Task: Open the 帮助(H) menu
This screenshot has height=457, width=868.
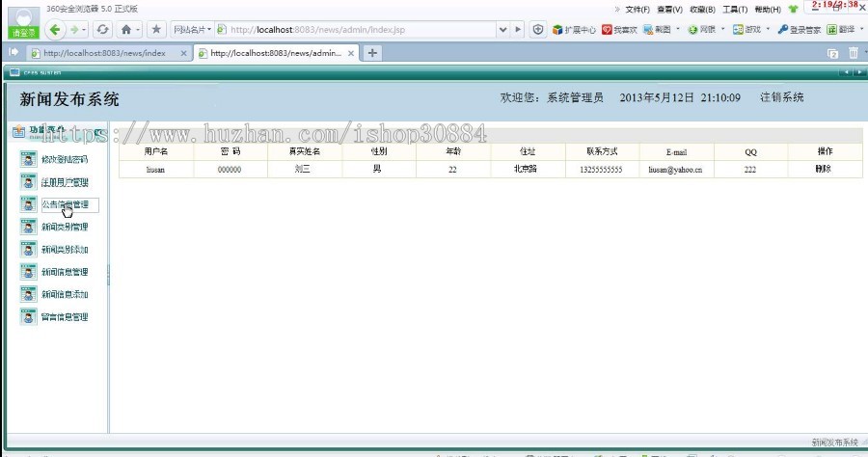Action: 768,10
